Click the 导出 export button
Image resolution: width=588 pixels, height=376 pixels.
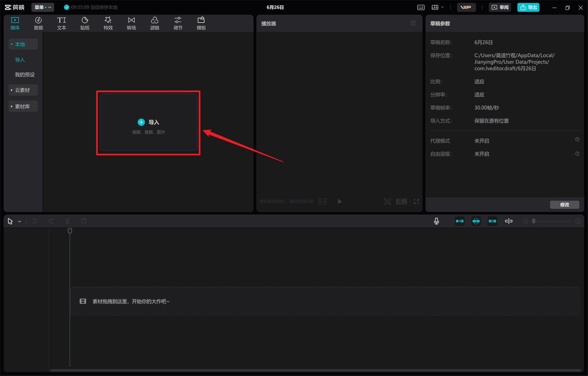pyautogui.click(x=528, y=7)
